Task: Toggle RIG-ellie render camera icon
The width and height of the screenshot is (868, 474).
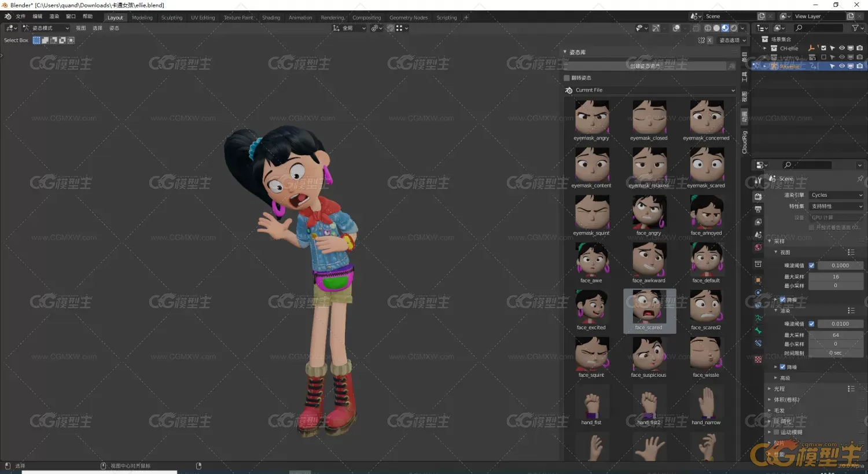Action: pyautogui.click(x=860, y=66)
